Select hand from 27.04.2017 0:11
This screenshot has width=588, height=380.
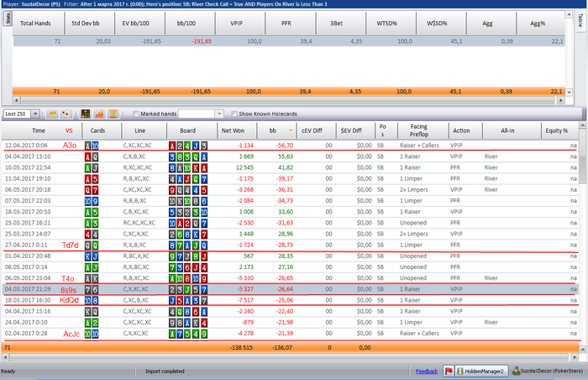290,245
